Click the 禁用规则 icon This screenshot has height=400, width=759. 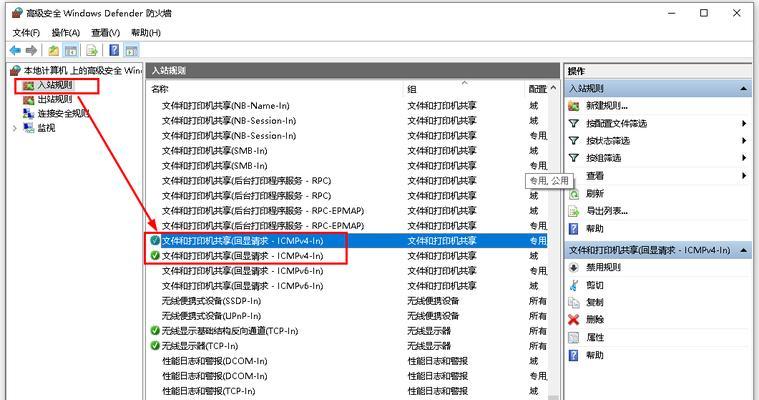(574, 267)
